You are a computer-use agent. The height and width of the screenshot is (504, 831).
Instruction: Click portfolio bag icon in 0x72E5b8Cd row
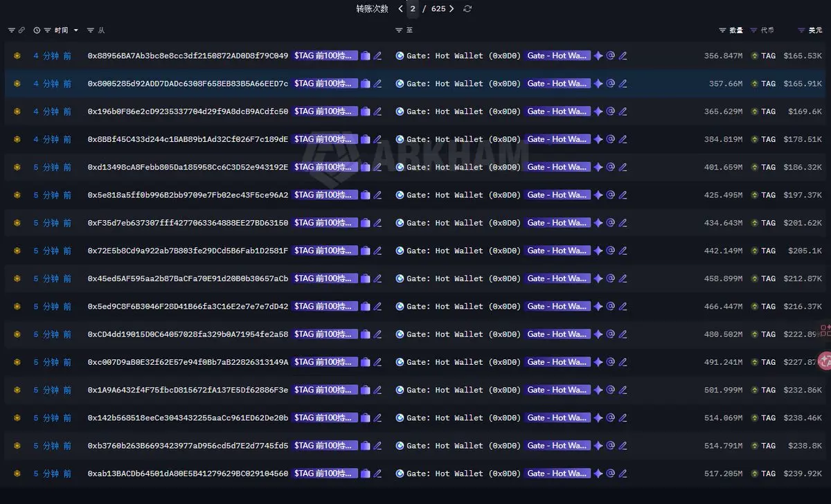pyautogui.click(x=365, y=251)
